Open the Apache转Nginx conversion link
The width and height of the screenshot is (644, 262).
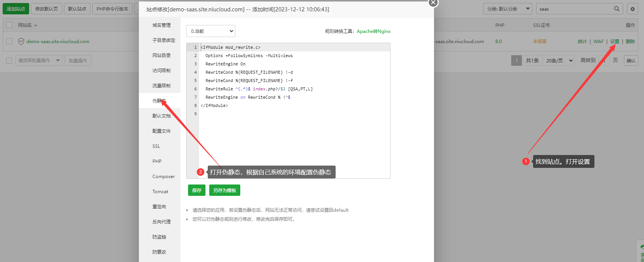373,31
